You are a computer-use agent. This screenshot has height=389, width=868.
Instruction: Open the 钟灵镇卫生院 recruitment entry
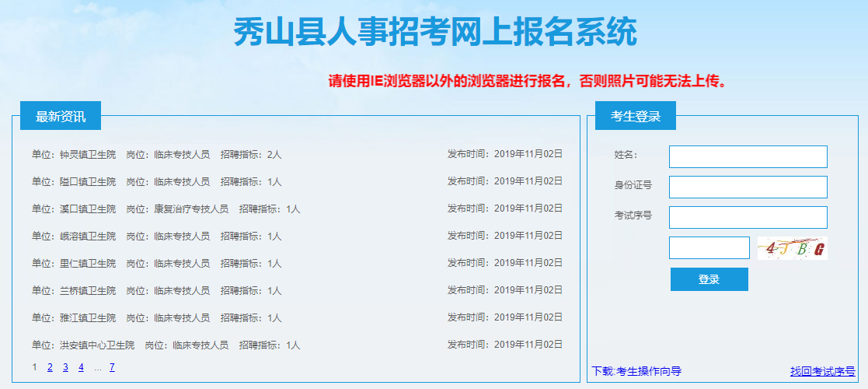coord(156,155)
